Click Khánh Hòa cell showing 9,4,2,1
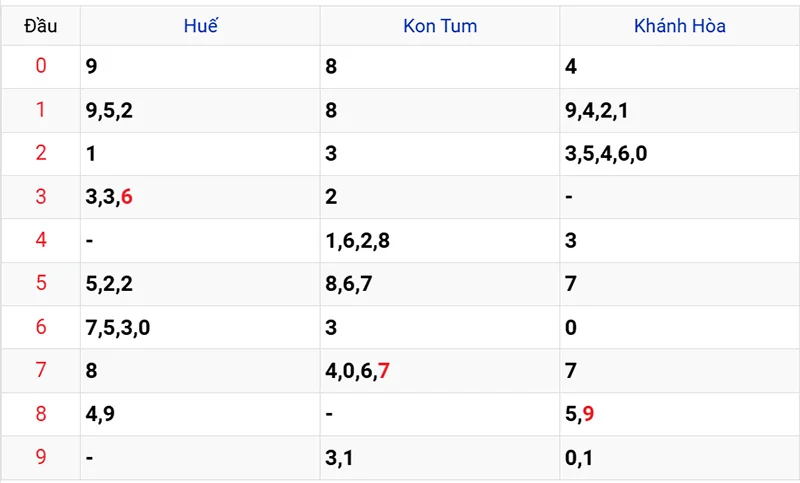This screenshot has height=483, width=800. click(596, 111)
